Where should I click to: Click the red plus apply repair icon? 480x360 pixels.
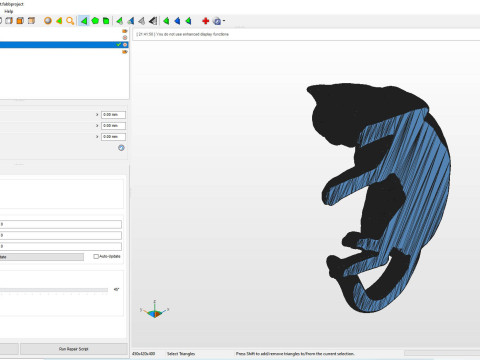(x=206, y=21)
